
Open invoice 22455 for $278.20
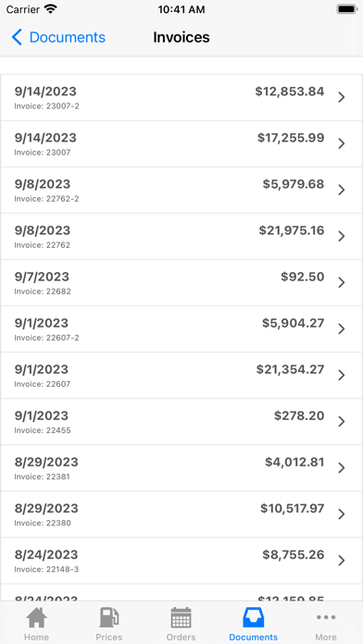[181, 422]
